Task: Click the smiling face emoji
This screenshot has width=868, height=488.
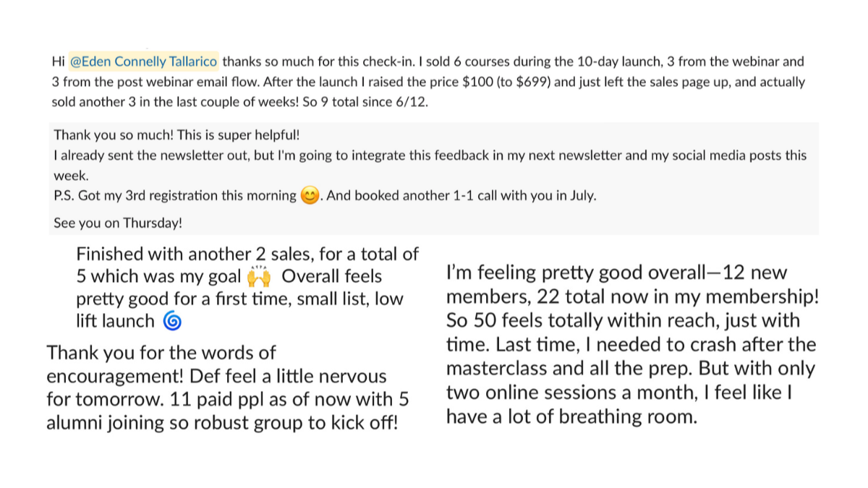Action: tap(310, 196)
